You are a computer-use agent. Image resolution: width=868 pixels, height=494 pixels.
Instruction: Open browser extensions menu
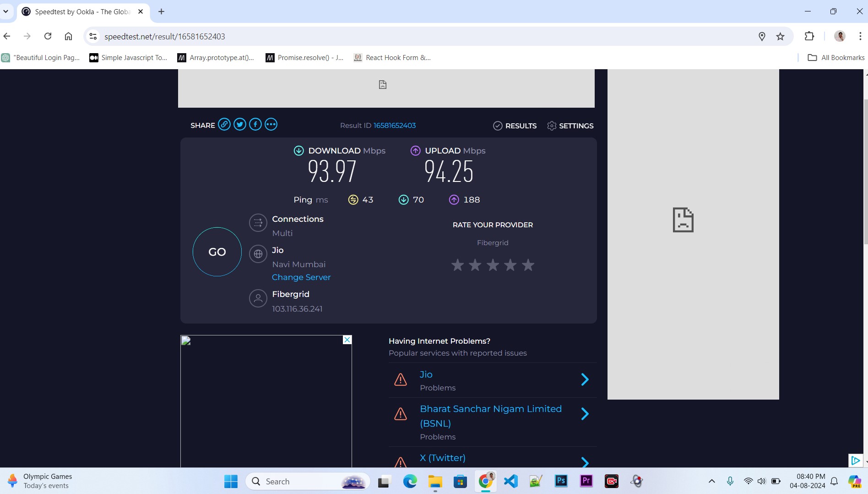coord(809,36)
